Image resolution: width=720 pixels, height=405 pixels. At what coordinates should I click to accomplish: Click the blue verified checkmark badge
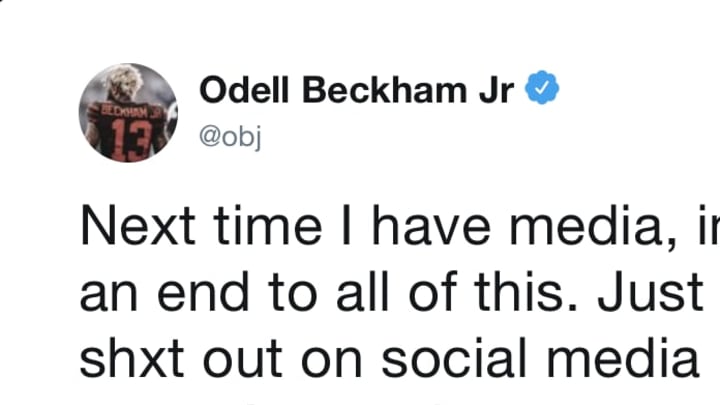[542, 87]
